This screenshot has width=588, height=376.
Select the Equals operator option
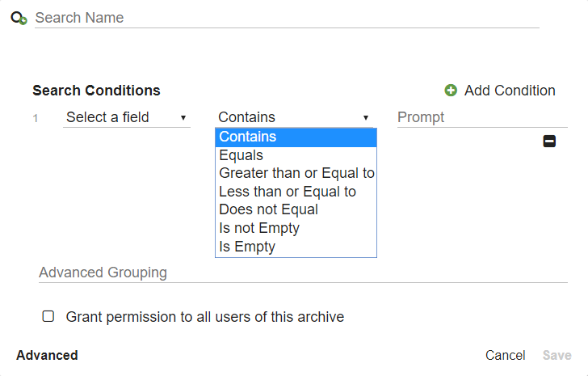(x=296, y=155)
